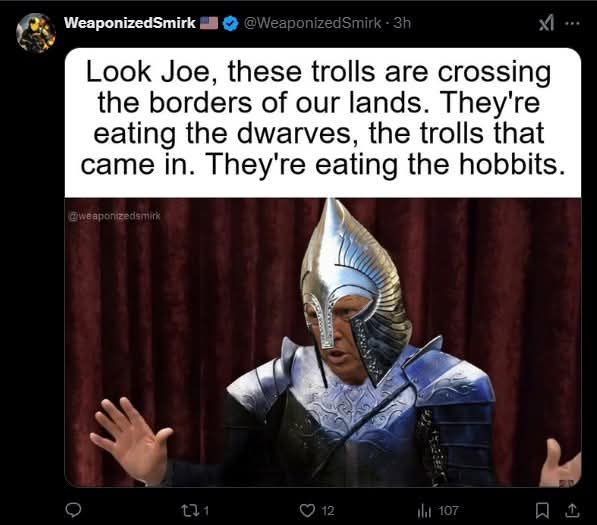Viewport: 597px width, 525px height.
Task: Click the repost count showing 1
Action: 206,511
